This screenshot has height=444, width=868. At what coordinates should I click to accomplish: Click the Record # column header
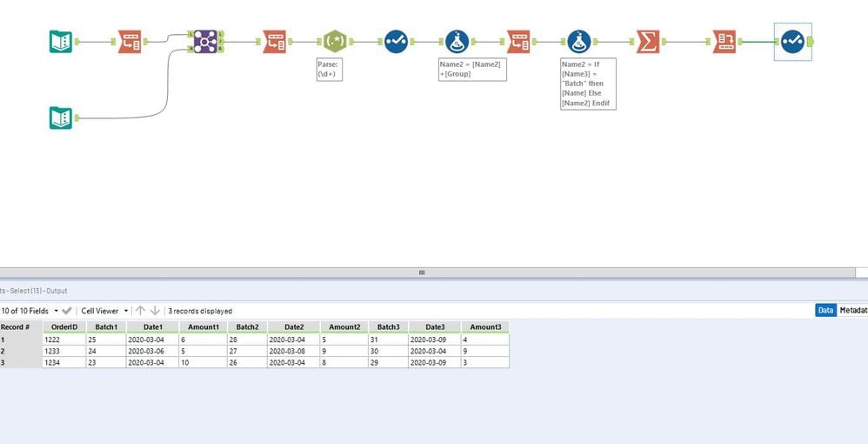[x=21, y=327]
